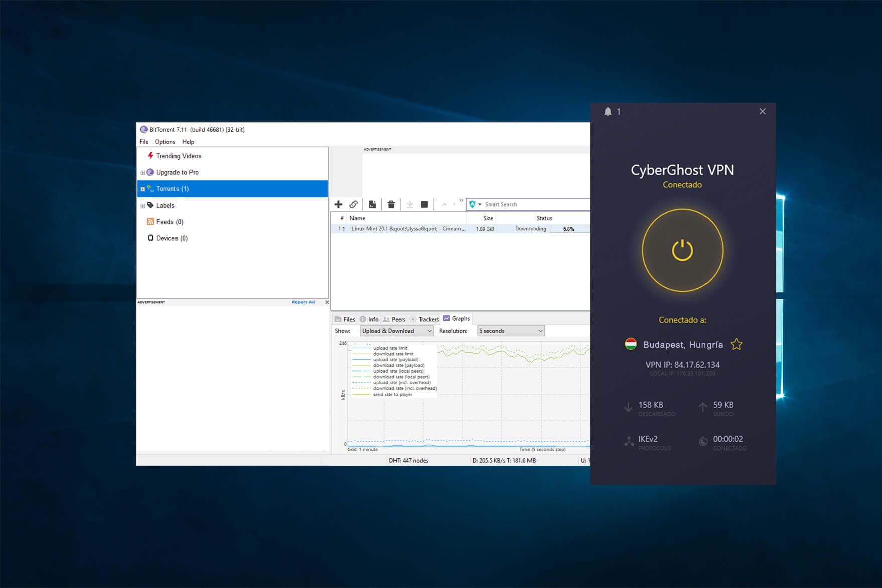882x588 pixels.
Task: Toggle the CyberGhost VPN power button
Action: (682, 250)
